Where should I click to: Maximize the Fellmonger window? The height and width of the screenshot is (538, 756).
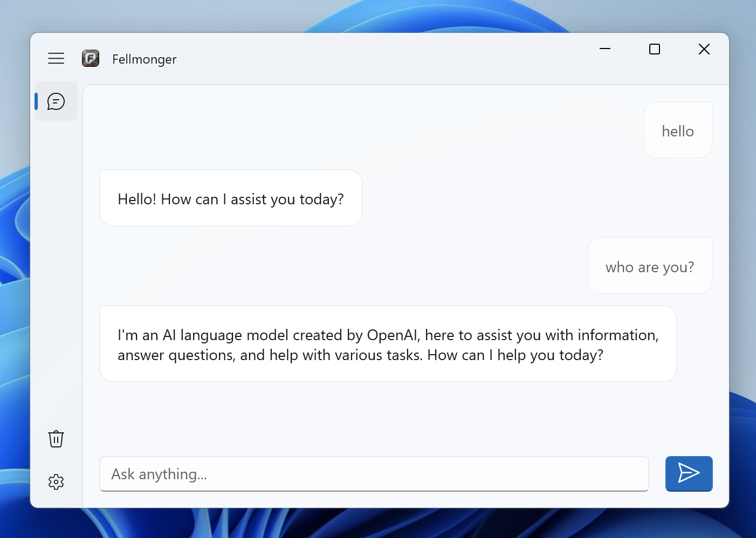(655, 49)
